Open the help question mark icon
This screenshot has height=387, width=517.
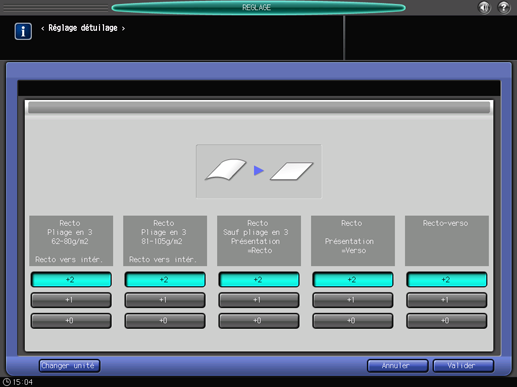(x=504, y=7)
